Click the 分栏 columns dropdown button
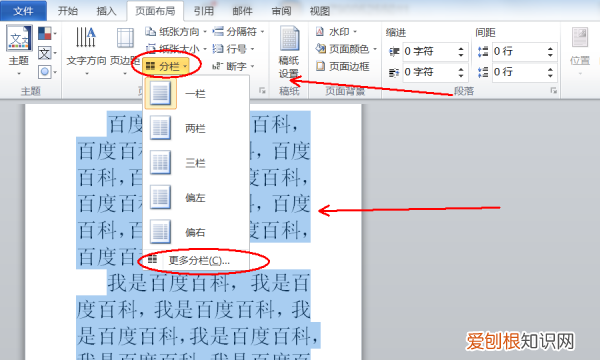Viewport: 600px width, 360px height. pyautogui.click(x=166, y=67)
